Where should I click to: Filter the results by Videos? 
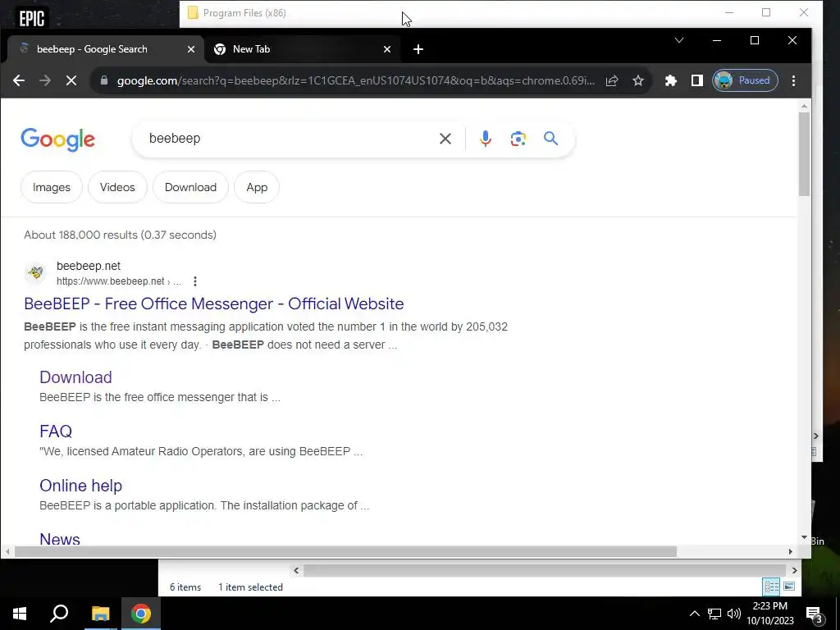(x=117, y=188)
